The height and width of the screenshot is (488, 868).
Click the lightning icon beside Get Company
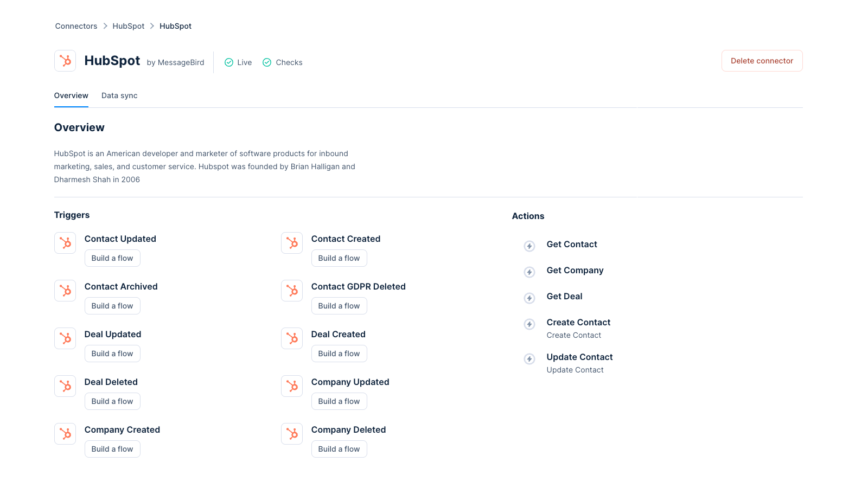coord(529,272)
